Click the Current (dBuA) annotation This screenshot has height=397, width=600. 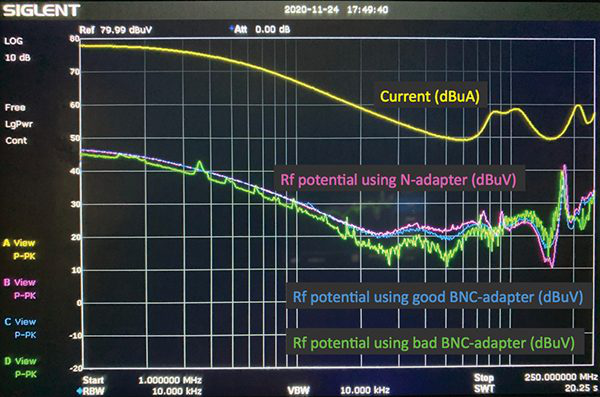430,96
